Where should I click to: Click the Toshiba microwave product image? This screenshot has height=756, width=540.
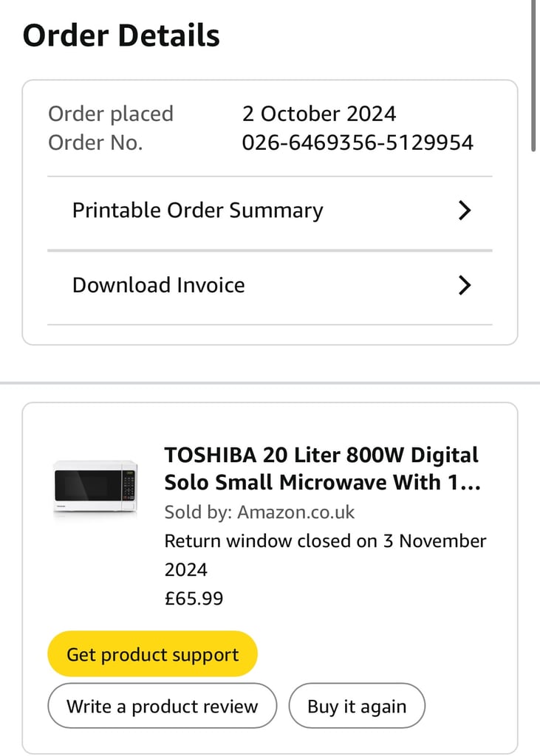click(x=95, y=488)
